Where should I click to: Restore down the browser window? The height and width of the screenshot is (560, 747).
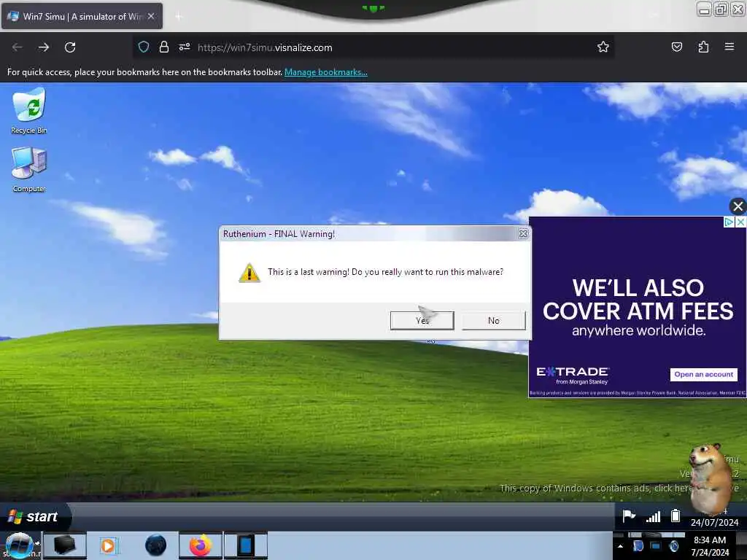point(721,9)
